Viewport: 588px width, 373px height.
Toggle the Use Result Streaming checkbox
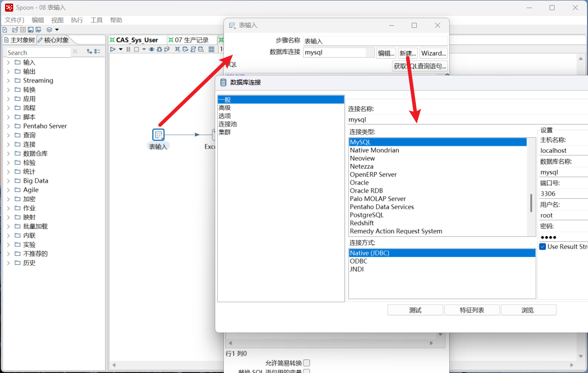(x=542, y=246)
